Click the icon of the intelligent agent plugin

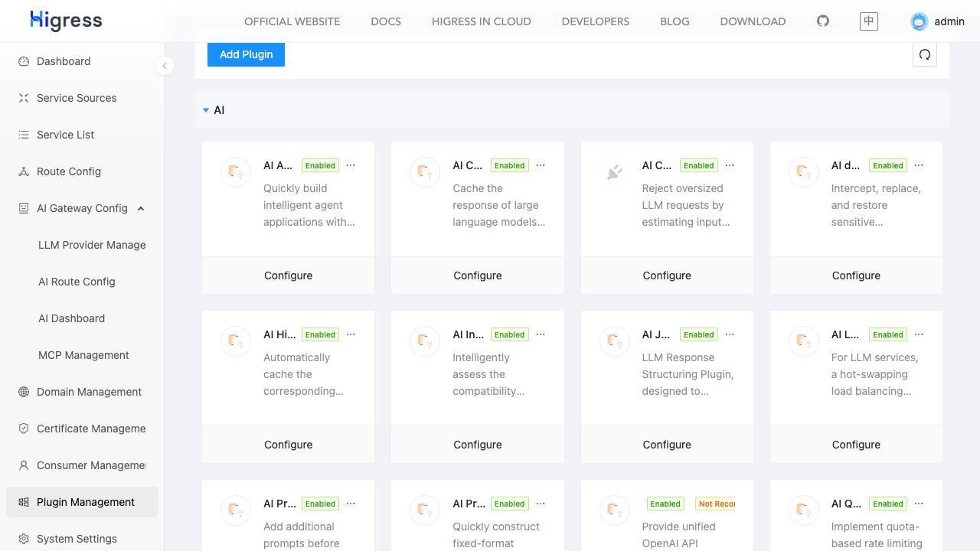pos(236,172)
